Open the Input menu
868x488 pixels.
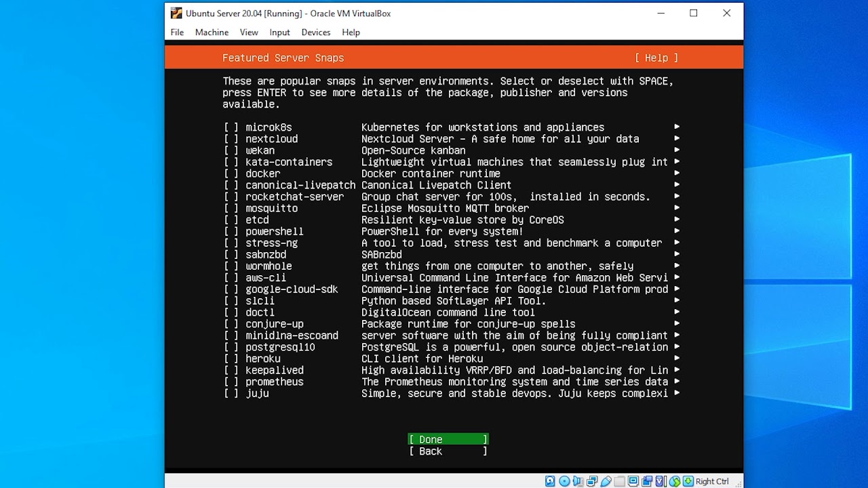[x=279, y=32]
